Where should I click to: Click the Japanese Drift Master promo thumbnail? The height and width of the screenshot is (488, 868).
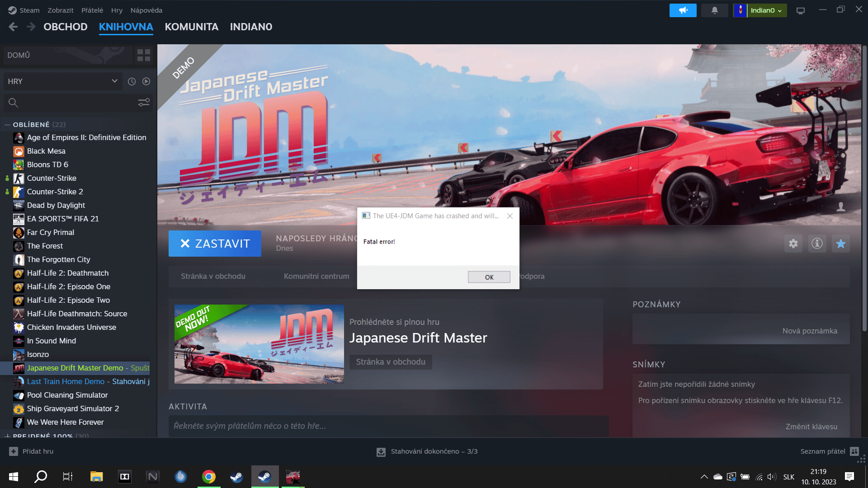coord(259,344)
